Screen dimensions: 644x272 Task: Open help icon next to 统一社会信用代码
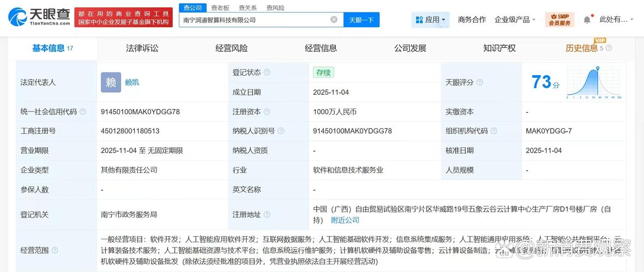click(83, 112)
